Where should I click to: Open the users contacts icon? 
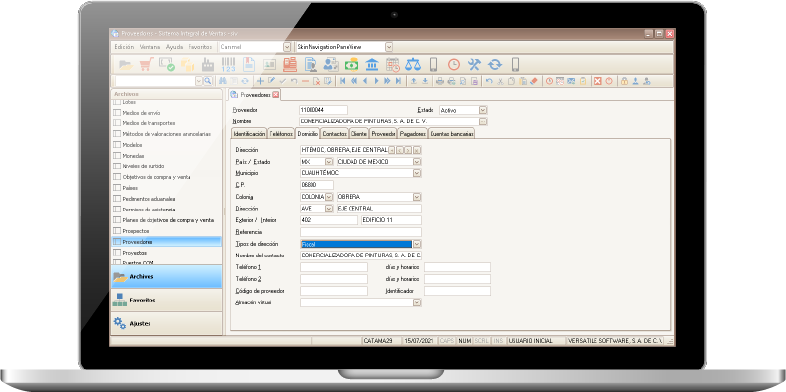331,64
